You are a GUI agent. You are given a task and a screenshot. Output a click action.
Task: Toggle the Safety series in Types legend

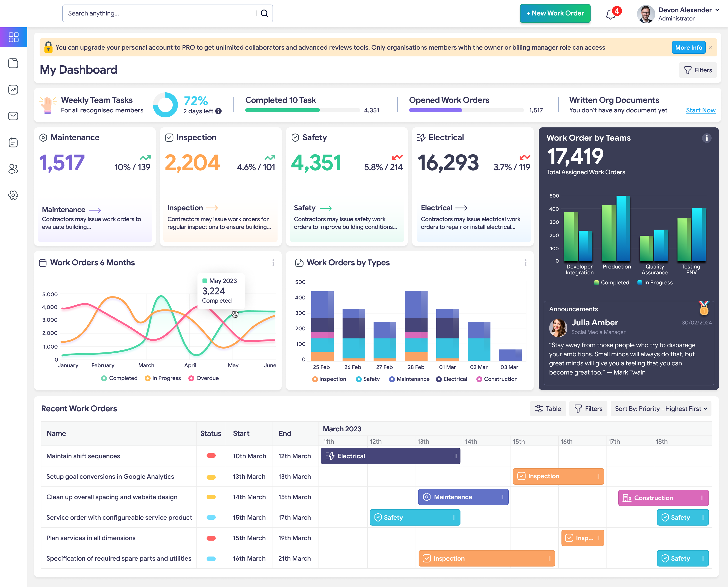[368, 379]
